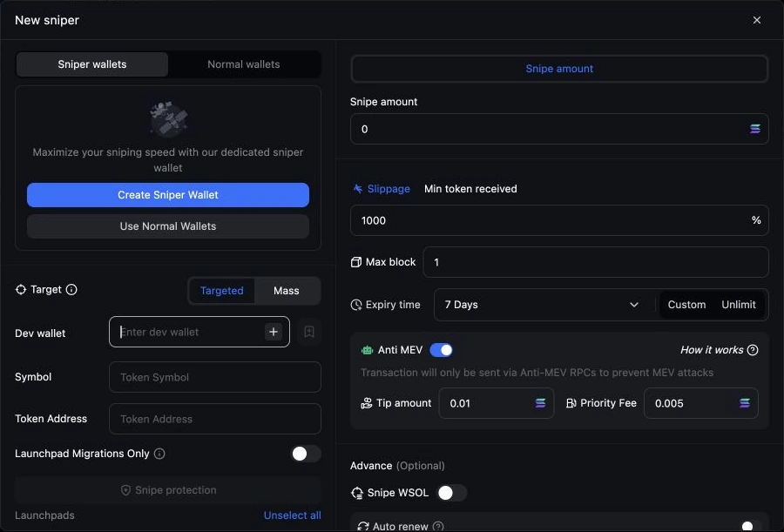Toggle the Snipe WSOL switch
The image size is (784, 532).
(x=452, y=493)
